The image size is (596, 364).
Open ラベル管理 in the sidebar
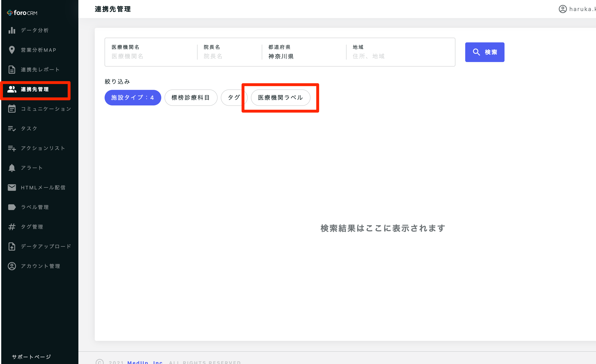point(35,207)
